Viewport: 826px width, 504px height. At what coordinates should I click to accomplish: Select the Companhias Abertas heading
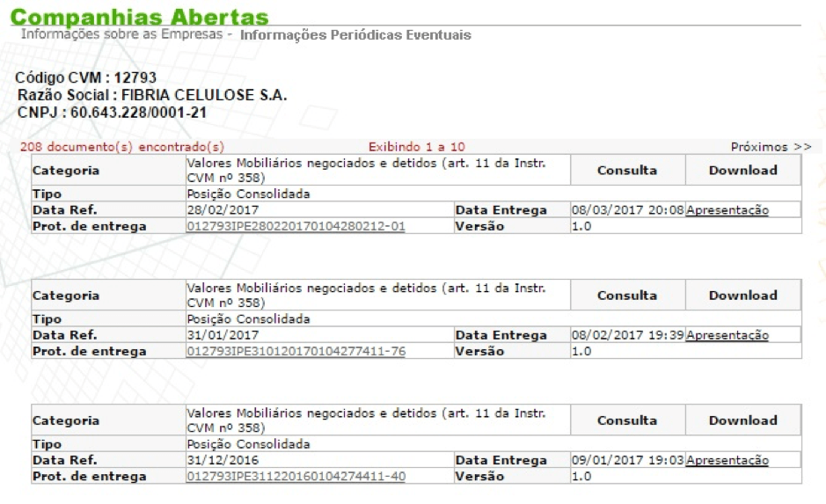(x=140, y=17)
